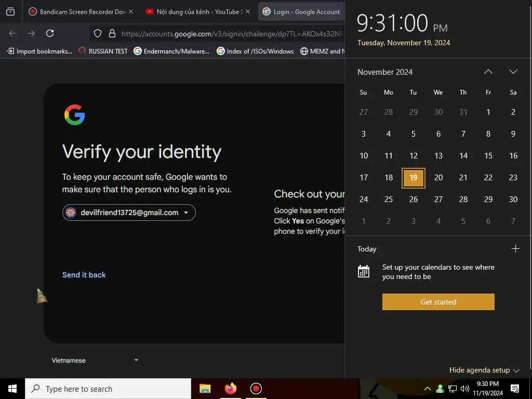The width and height of the screenshot is (532, 399).
Task: Go to previous month in calendar
Action: click(488, 72)
